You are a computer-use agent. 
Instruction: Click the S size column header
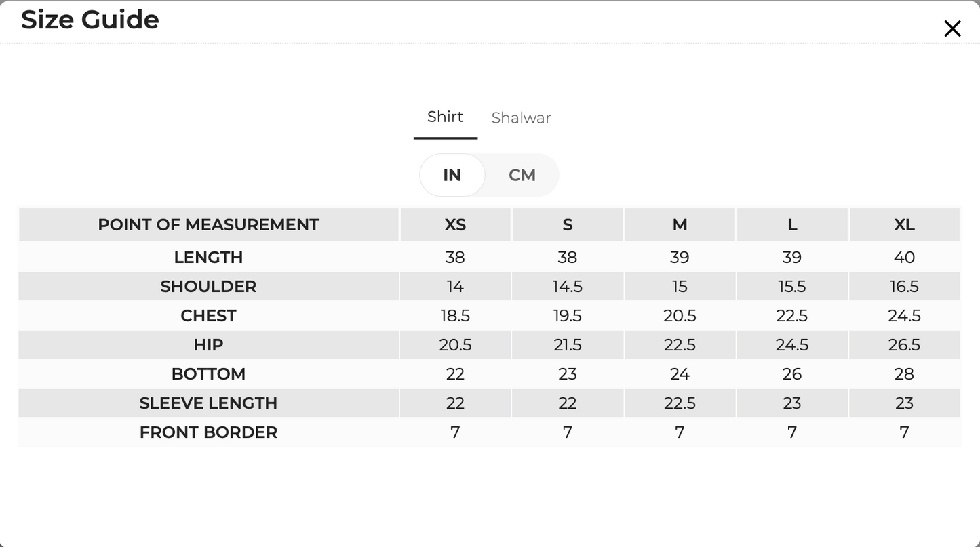(568, 225)
